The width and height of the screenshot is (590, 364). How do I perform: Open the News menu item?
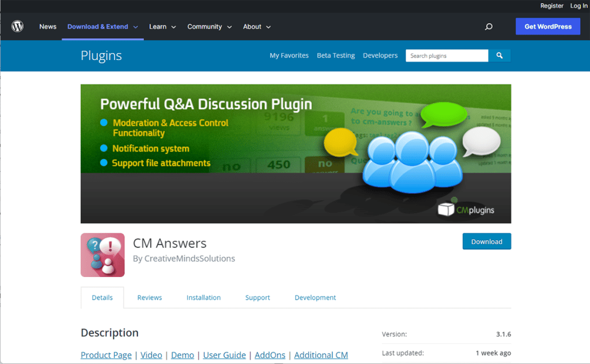(x=48, y=26)
